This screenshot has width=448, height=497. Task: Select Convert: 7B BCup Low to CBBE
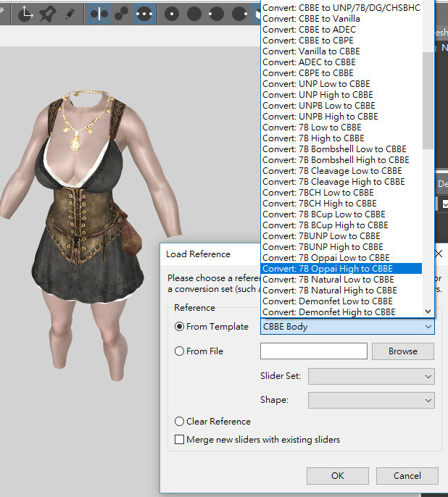tap(341, 214)
